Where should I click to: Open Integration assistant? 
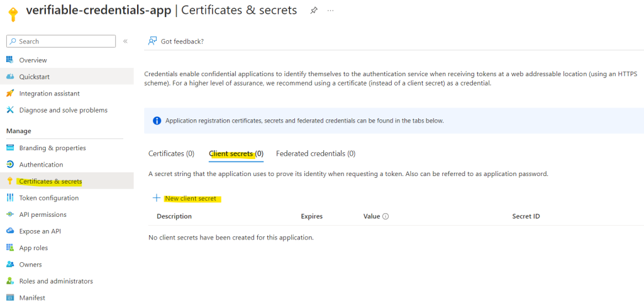pyautogui.click(x=49, y=94)
